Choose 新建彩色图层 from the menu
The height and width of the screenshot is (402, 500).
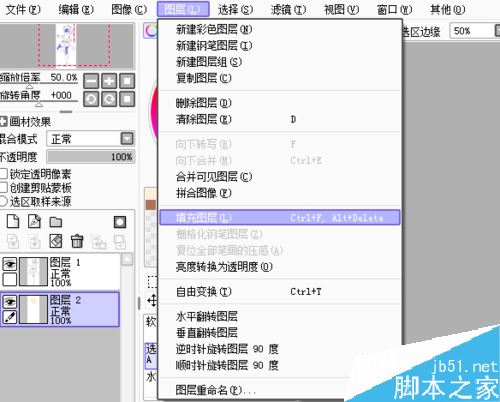[280, 30]
